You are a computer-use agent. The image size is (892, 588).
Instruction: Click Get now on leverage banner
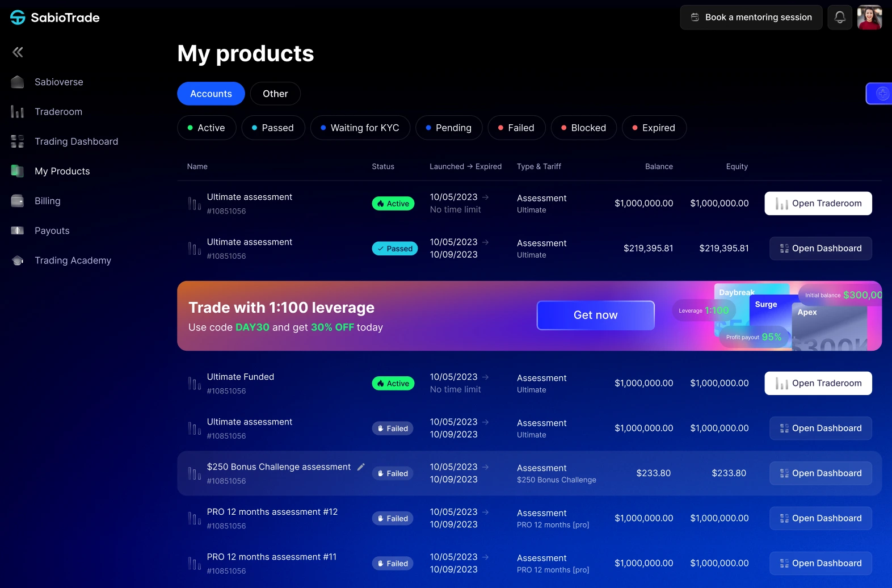tap(595, 315)
